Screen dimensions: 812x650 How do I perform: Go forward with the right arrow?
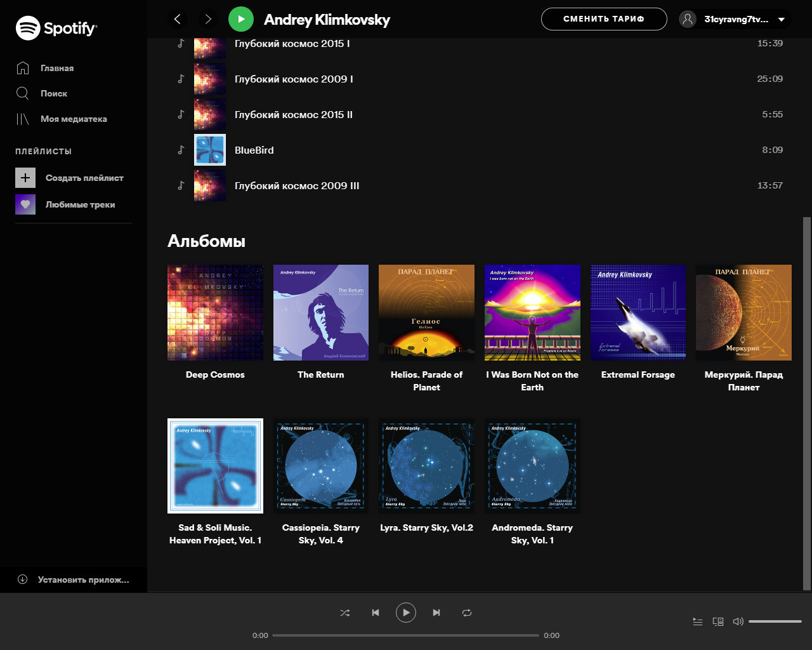coord(208,19)
